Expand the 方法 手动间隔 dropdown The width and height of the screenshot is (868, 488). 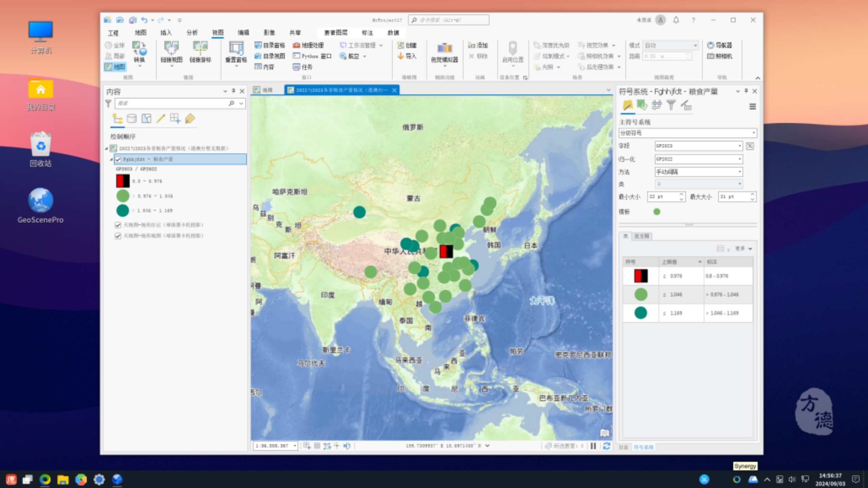point(698,172)
